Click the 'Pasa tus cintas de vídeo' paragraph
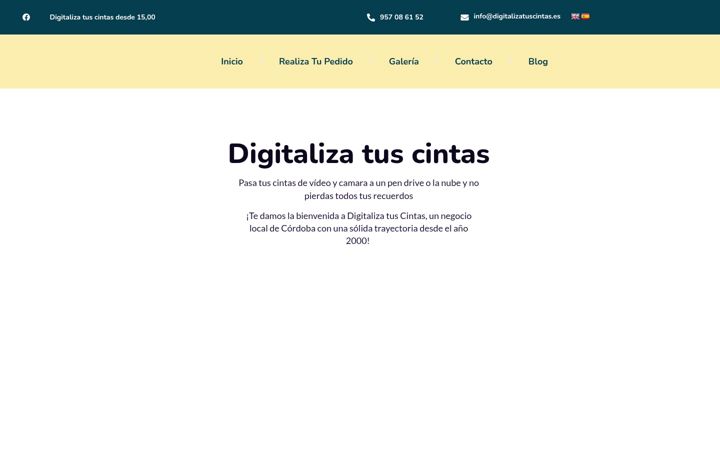 pyautogui.click(x=359, y=189)
